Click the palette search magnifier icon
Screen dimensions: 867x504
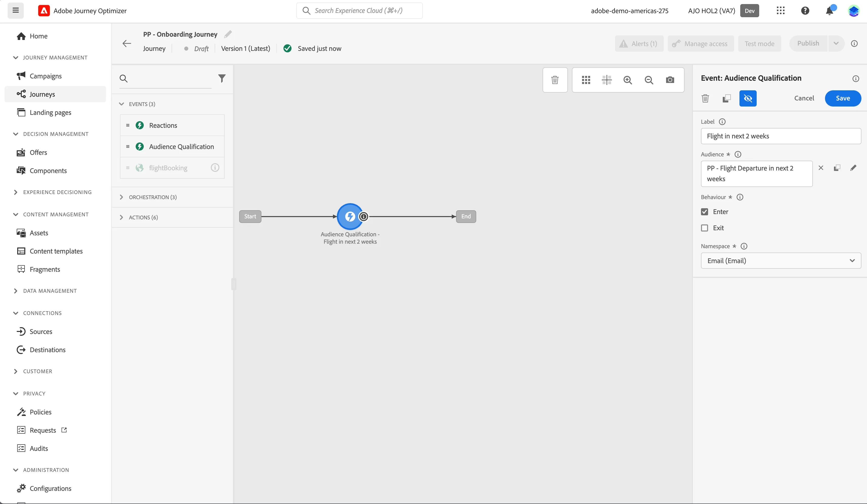coord(123,78)
